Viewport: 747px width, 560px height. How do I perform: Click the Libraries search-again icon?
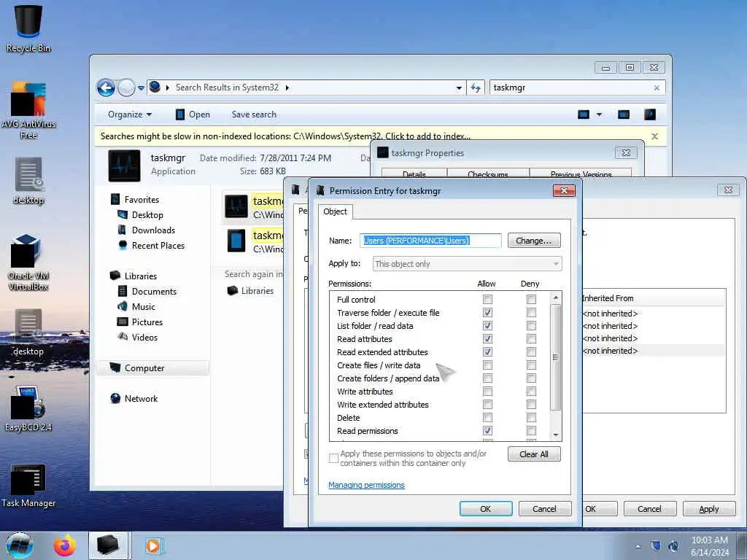coord(233,291)
